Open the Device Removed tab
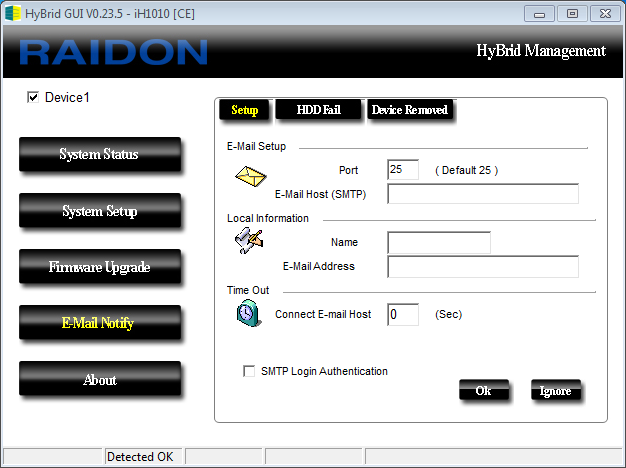The height and width of the screenshot is (468, 626). click(x=410, y=110)
